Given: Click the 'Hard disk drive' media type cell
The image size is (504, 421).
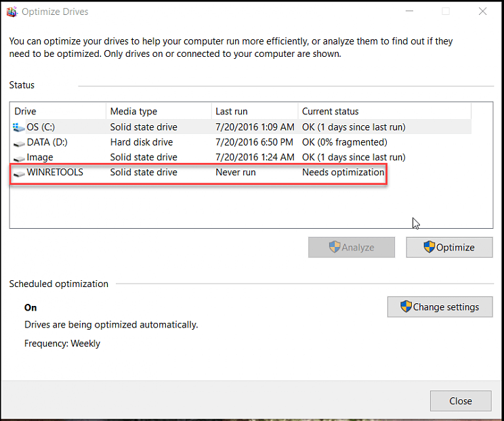Looking at the screenshot, I should click(x=142, y=142).
